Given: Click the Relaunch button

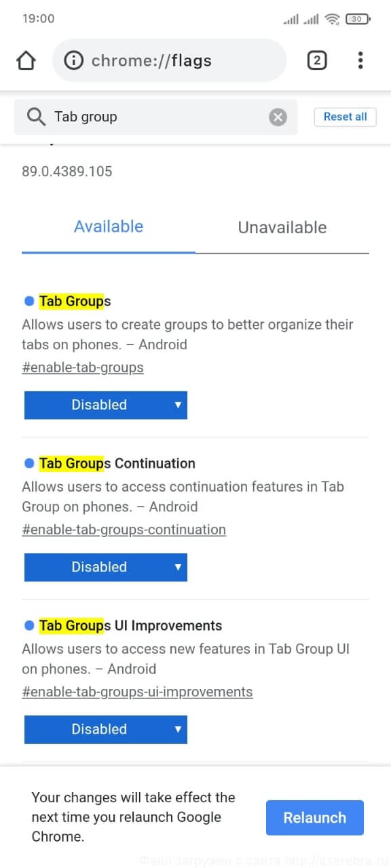Looking at the screenshot, I should (x=315, y=818).
